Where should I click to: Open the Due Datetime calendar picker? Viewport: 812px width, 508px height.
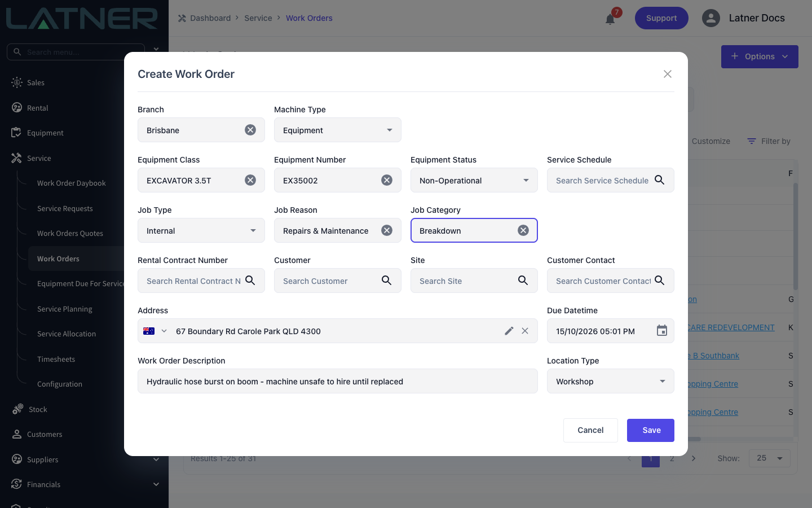pos(662,331)
